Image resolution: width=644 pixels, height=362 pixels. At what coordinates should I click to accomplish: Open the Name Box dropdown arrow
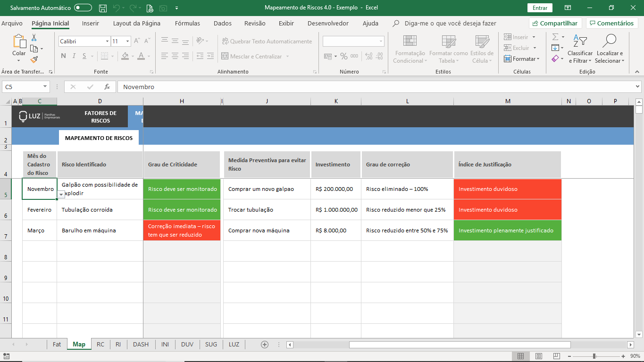[x=45, y=87]
